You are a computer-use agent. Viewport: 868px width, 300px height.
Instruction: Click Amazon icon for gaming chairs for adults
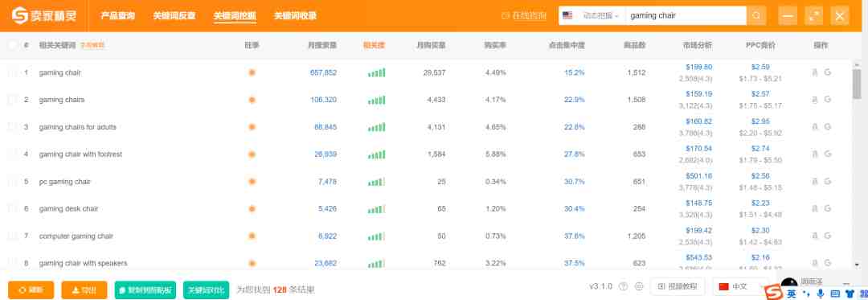pos(814,127)
